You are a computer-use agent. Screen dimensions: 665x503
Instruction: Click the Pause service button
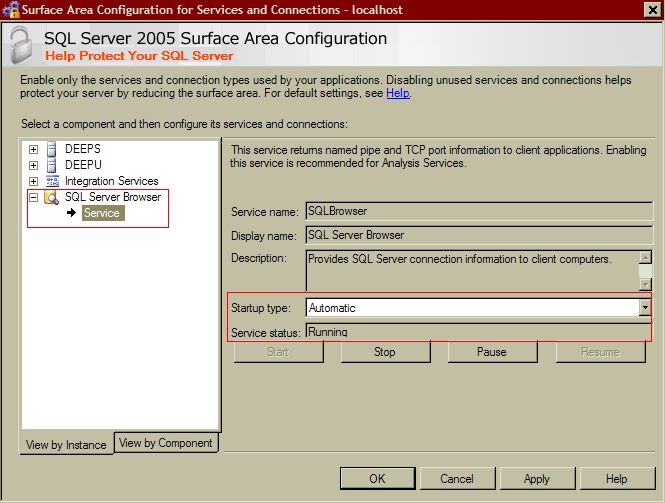[x=492, y=352]
